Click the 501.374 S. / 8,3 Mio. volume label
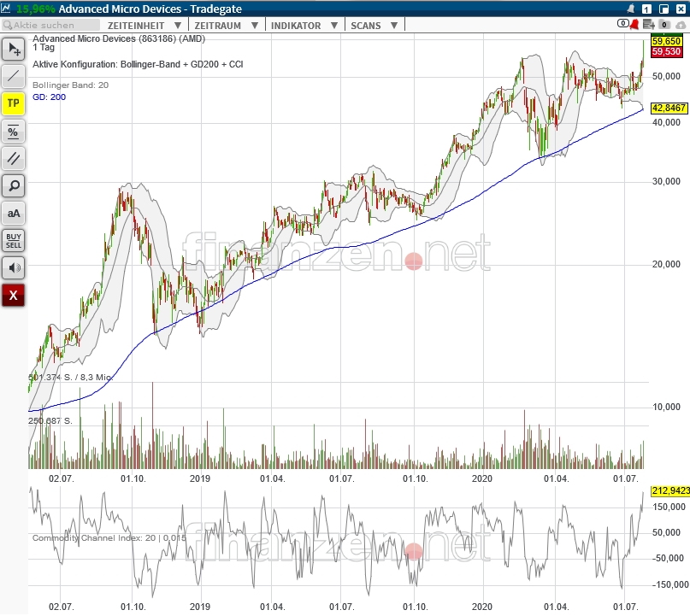 pos(70,378)
